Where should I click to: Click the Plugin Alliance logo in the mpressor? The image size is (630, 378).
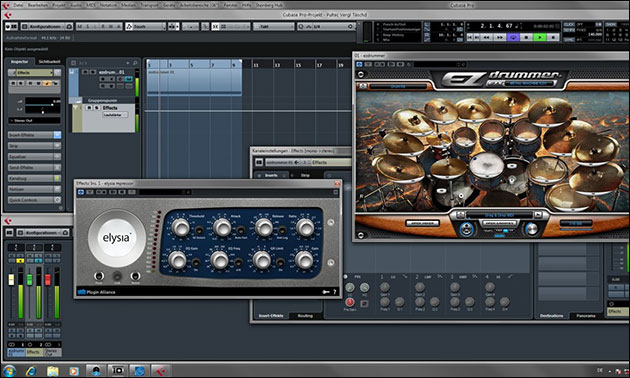click(96, 292)
